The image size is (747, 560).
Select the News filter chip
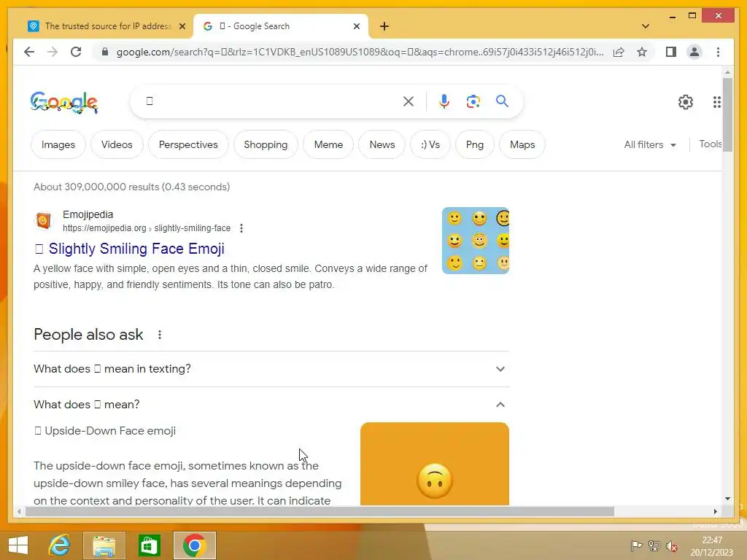[382, 144]
